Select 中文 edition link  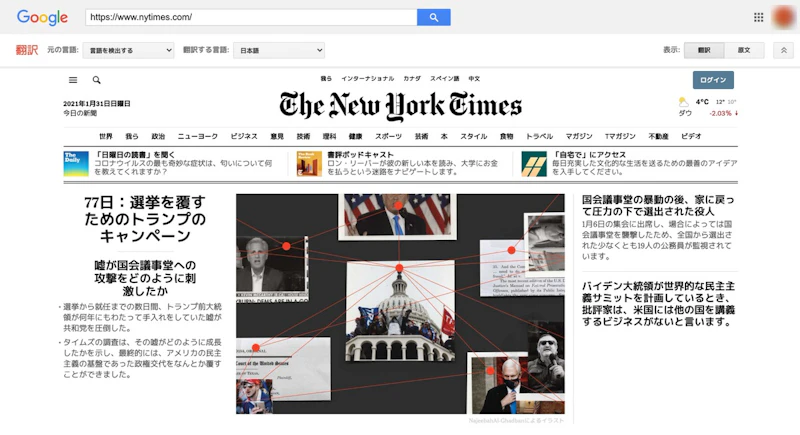point(474,79)
